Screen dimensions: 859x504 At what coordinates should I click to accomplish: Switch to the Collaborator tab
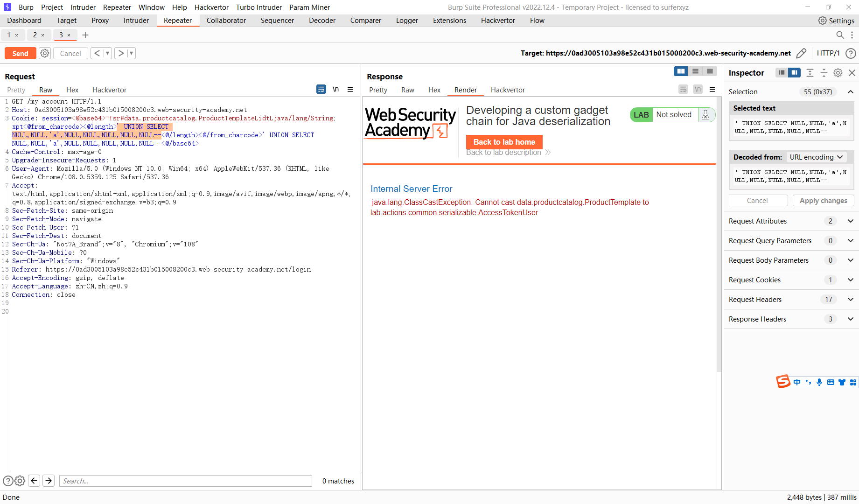(x=226, y=21)
